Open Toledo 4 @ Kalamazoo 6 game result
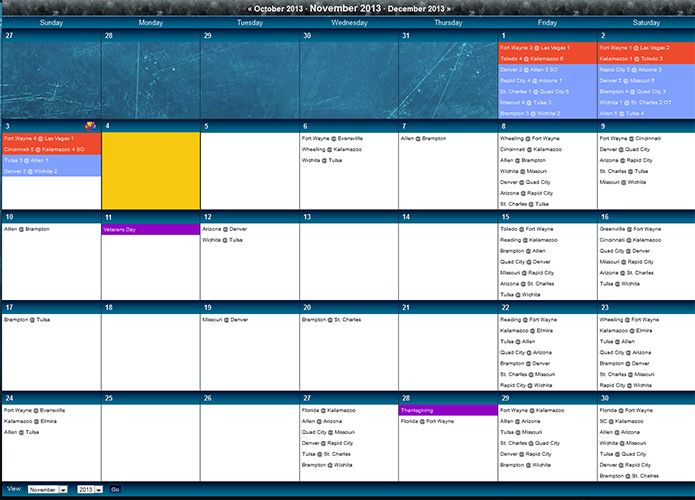Viewport: 695px width, 500px height. (532, 59)
